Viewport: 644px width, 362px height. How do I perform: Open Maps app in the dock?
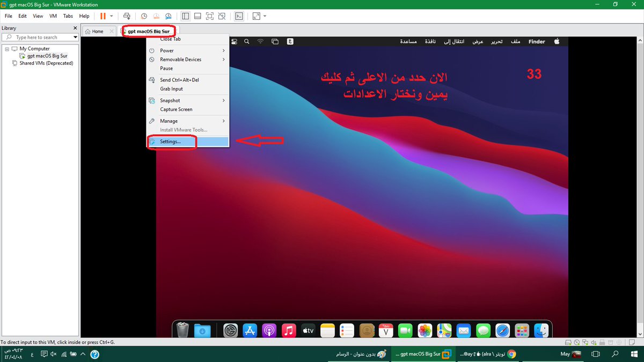click(x=444, y=330)
